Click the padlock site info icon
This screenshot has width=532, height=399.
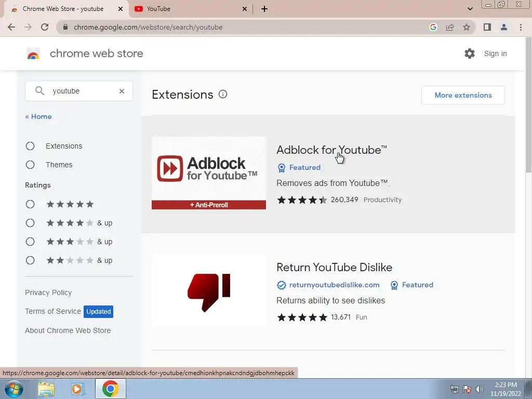[x=65, y=27]
